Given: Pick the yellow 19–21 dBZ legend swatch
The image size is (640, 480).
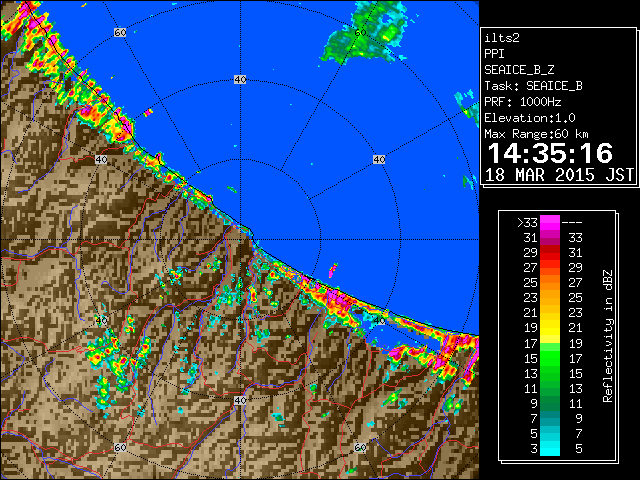Looking at the screenshot, I should [x=550, y=328].
